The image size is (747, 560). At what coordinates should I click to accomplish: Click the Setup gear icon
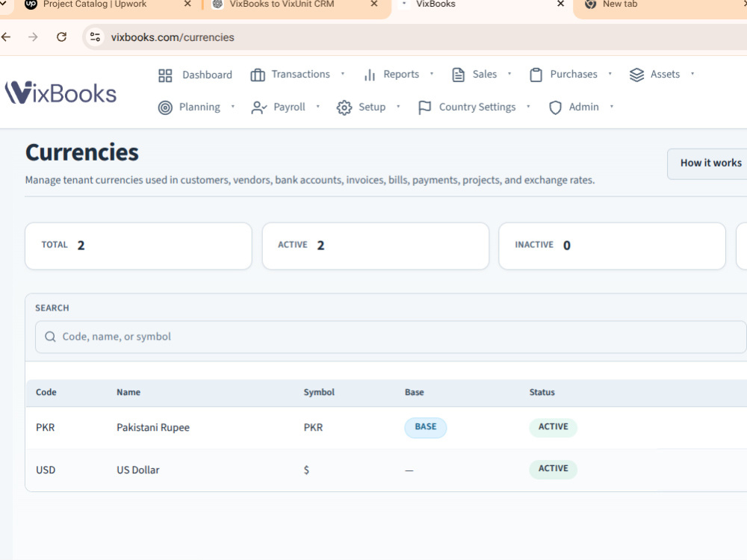click(x=344, y=108)
